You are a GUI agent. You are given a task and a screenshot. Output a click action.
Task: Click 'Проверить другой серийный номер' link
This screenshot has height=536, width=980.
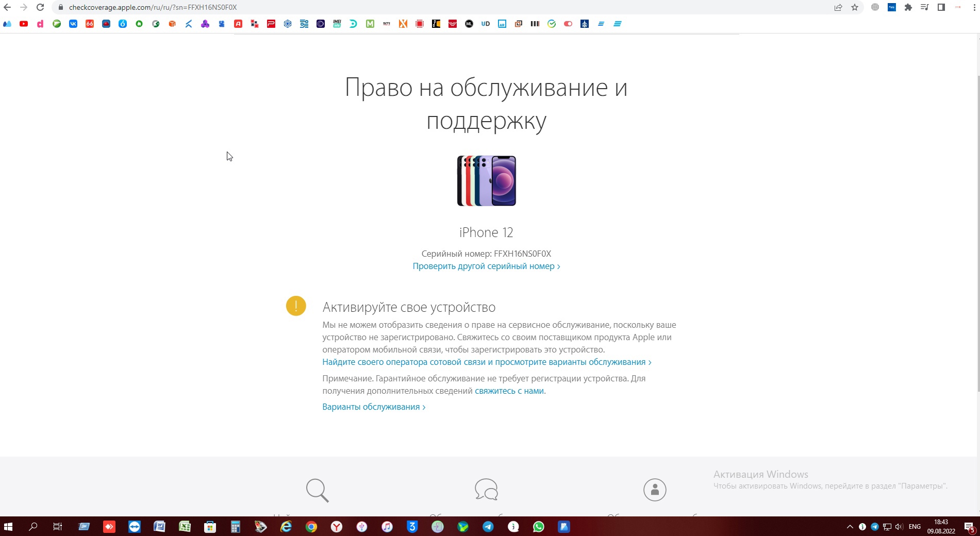[x=486, y=266]
